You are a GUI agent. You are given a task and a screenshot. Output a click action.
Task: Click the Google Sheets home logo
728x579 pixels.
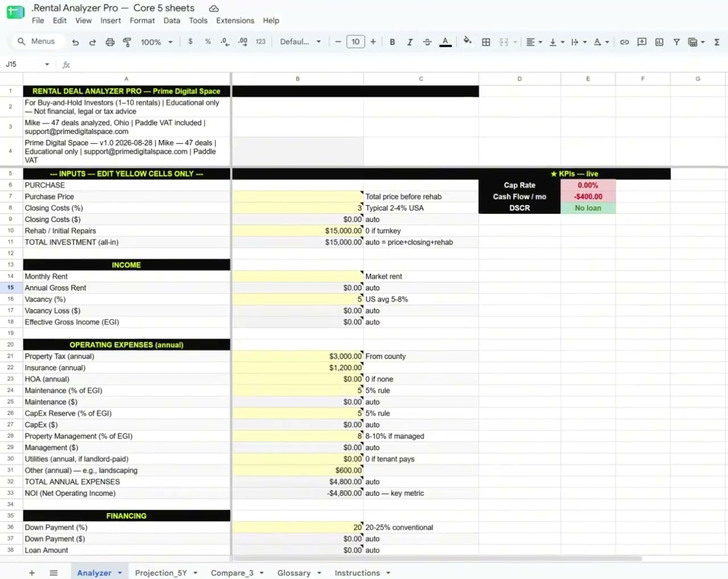point(15,13)
